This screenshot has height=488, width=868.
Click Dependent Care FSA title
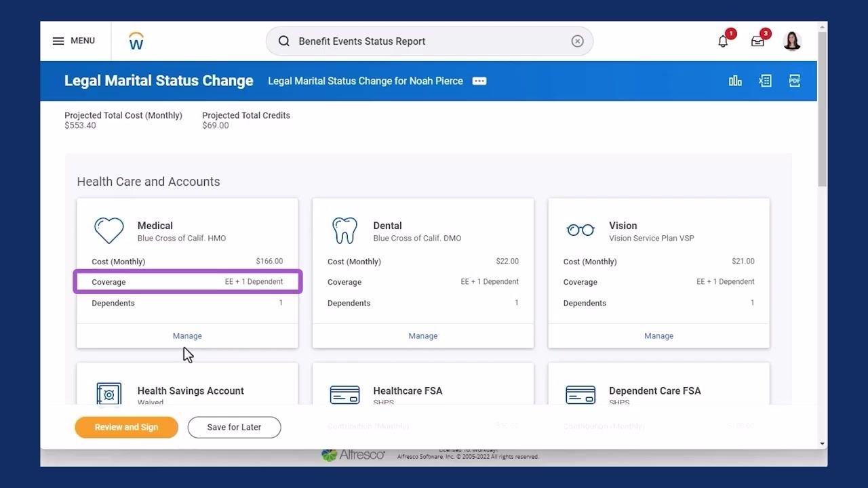click(x=655, y=391)
